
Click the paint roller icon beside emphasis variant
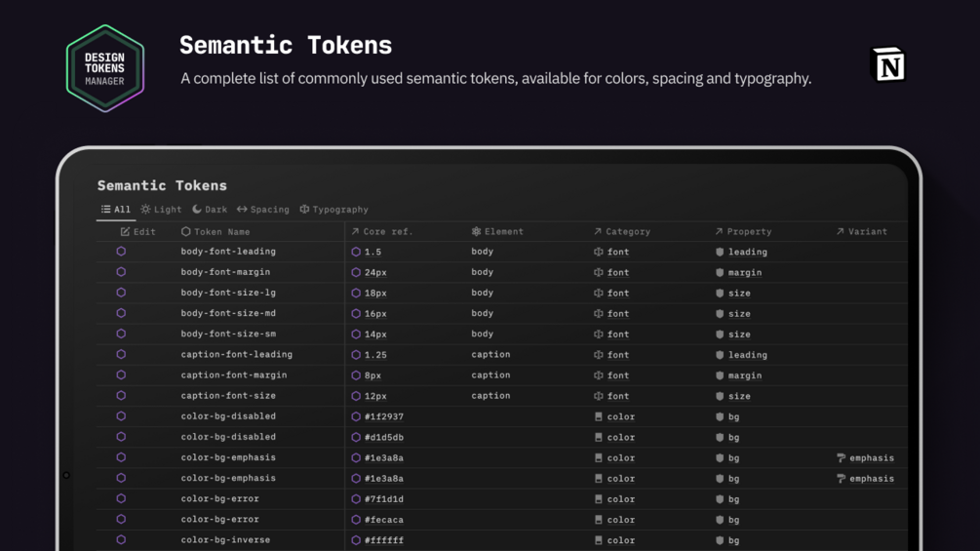click(x=842, y=457)
